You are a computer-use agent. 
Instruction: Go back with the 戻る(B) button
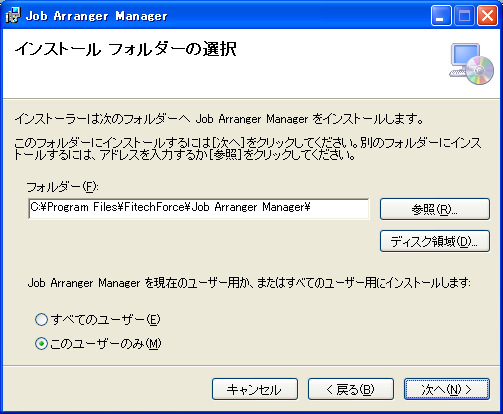(x=351, y=389)
